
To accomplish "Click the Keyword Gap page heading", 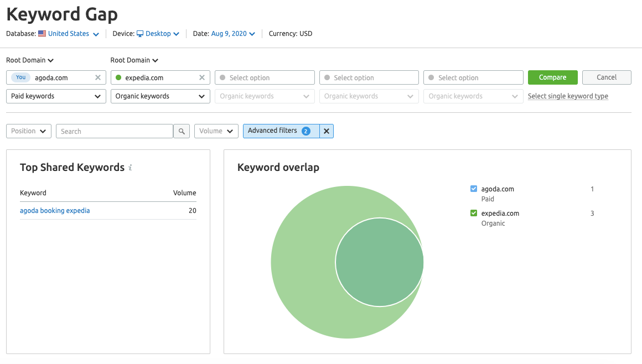I will tap(62, 14).
